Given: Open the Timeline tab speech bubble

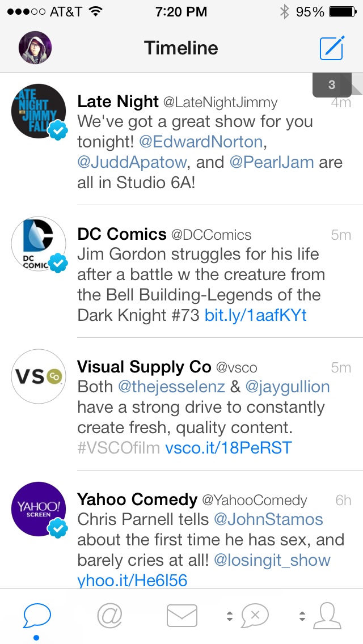Looking at the screenshot, I should [x=37, y=615].
